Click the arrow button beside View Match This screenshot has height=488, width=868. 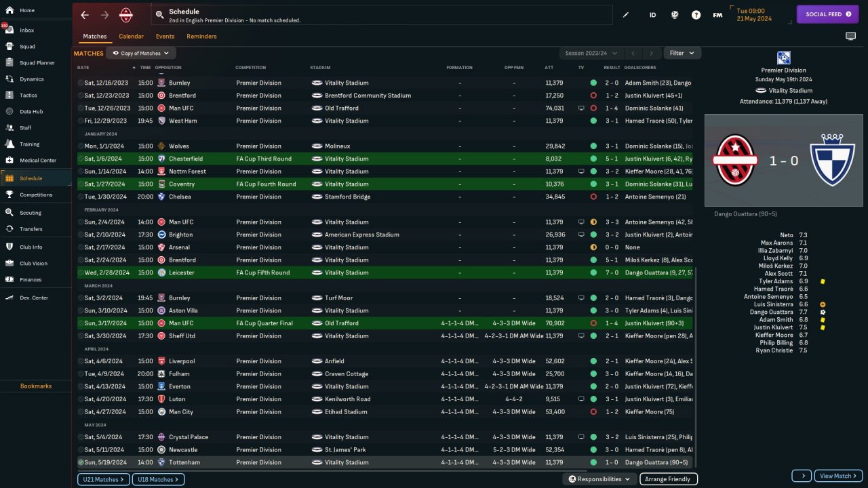pyautogui.click(x=801, y=476)
